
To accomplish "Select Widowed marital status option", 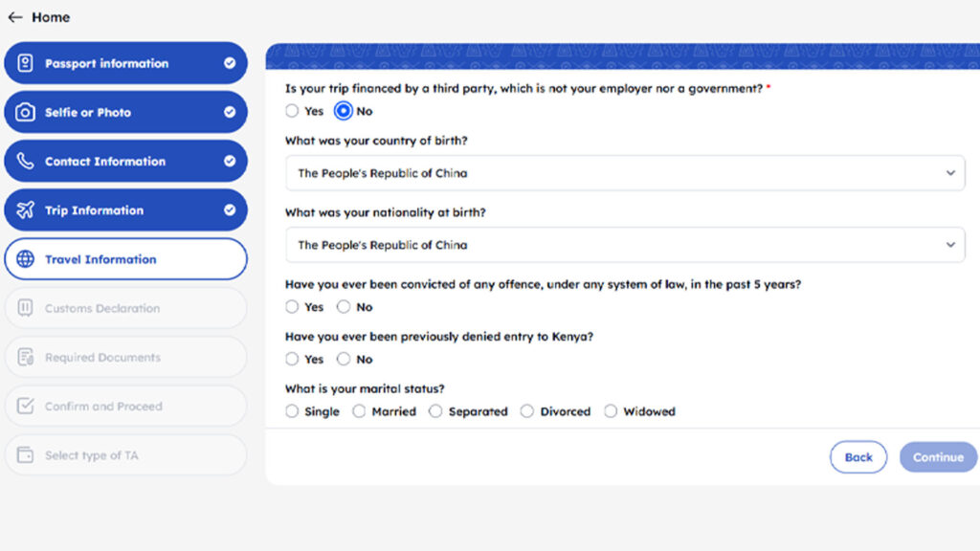I will [611, 411].
